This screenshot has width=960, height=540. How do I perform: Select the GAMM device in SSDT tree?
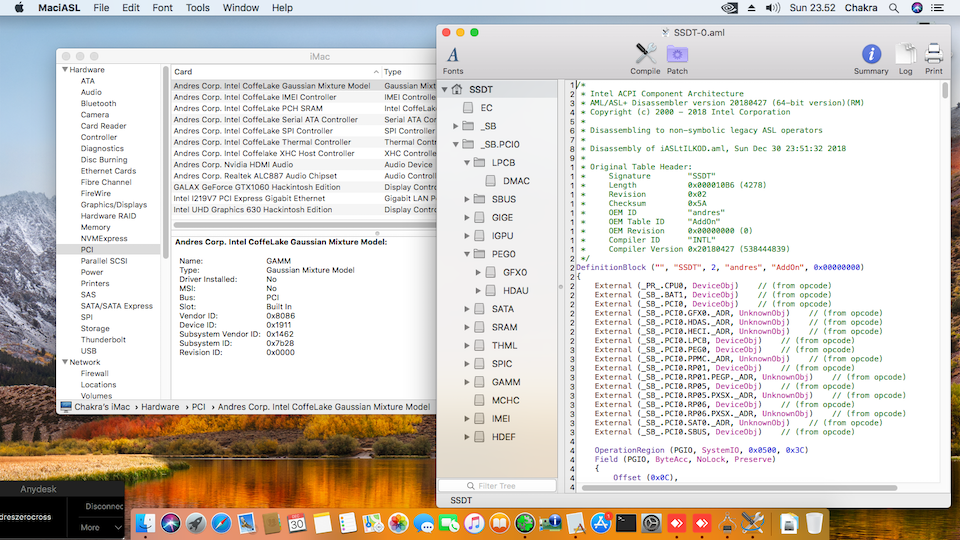pos(505,382)
